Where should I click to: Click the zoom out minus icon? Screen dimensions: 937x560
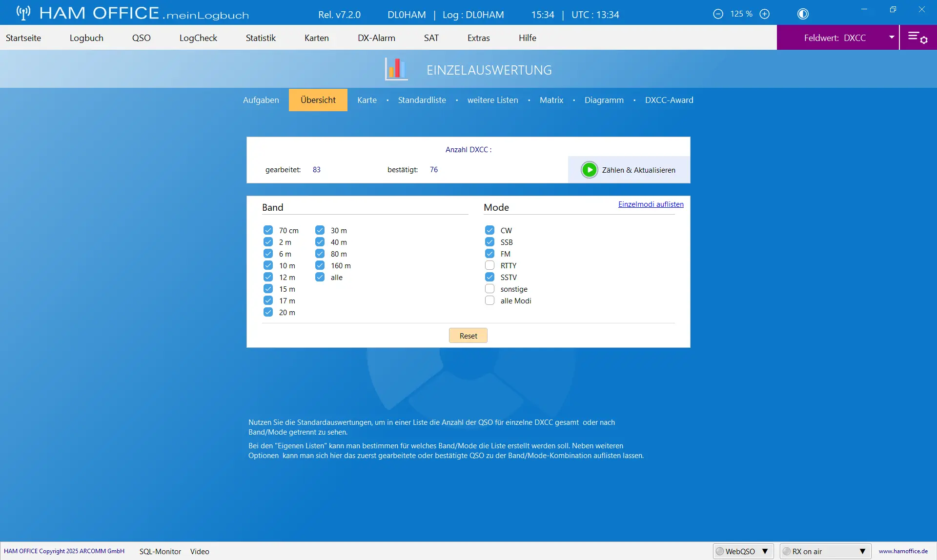[x=718, y=14]
